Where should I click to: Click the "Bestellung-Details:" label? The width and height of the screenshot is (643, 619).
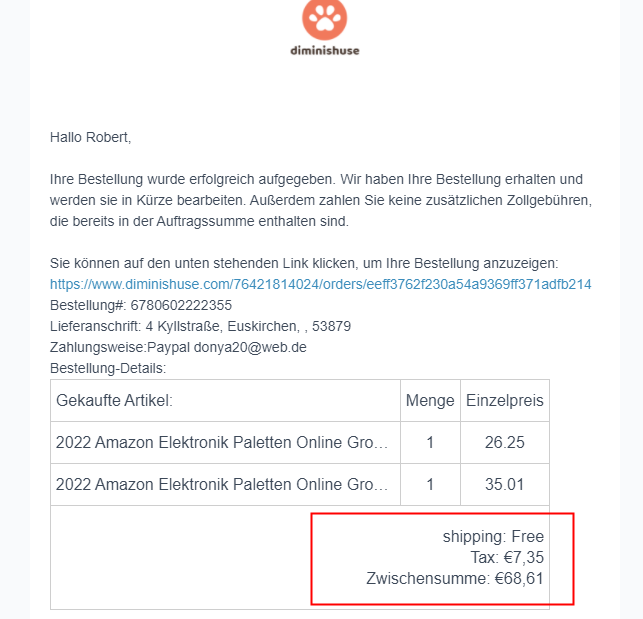108,368
